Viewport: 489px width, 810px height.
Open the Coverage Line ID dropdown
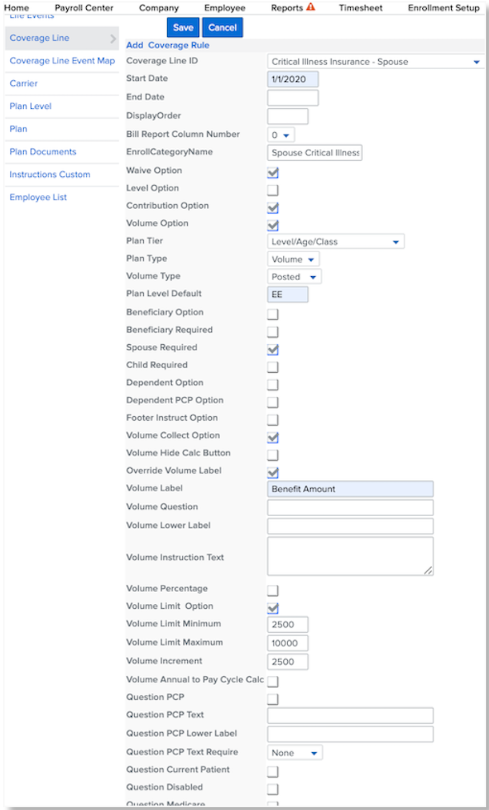click(x=375, y=61)
